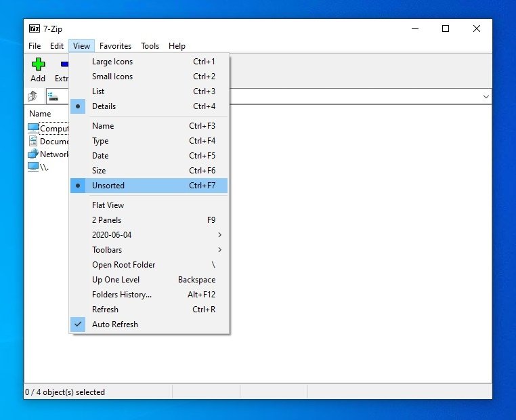Select the Network row label
Viewport: 516px width, 420px height.
pyautogui.click(x=54, y=154)
